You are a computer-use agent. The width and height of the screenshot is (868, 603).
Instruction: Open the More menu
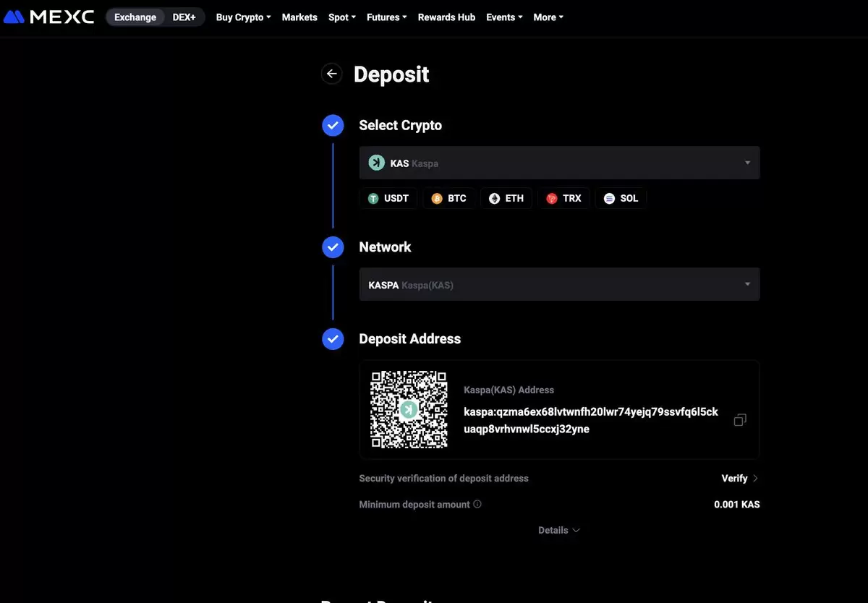click(548, 17)
